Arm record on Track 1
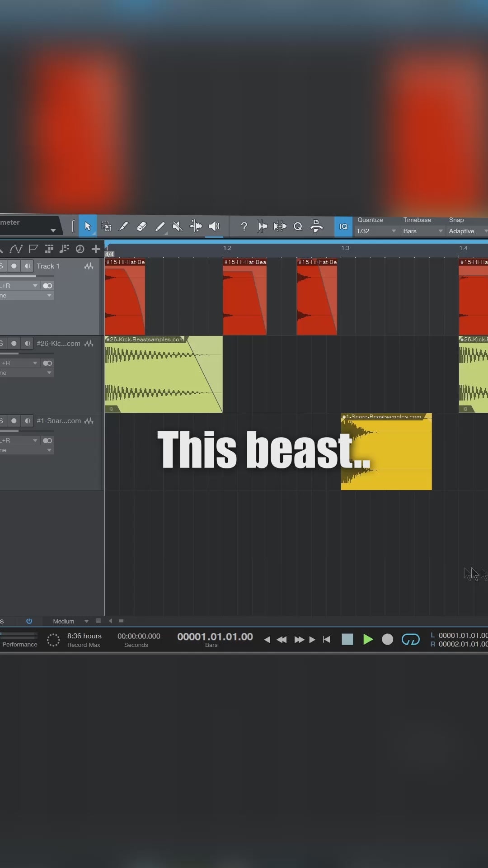 [14, 266]
